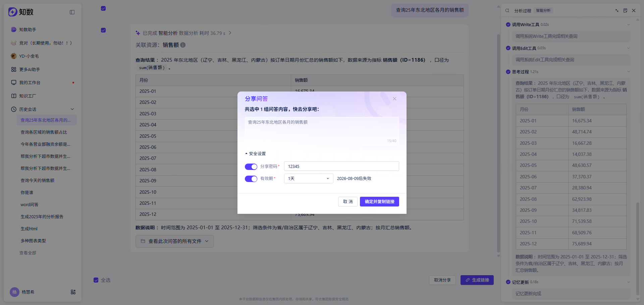Collapse the left sidebar panel icon
644x305 pixels.
tap(72, 12)
